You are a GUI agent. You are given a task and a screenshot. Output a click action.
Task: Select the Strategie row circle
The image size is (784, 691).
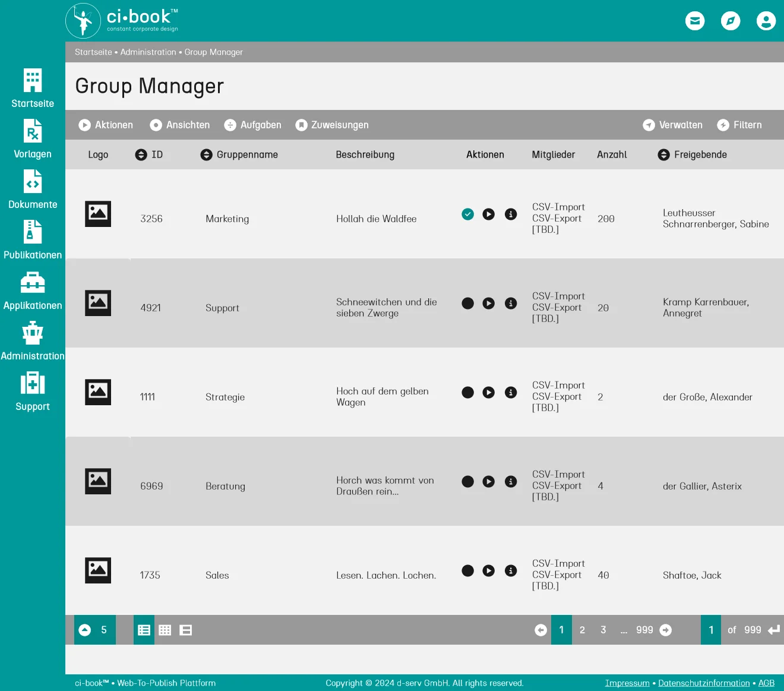point(468,392)
